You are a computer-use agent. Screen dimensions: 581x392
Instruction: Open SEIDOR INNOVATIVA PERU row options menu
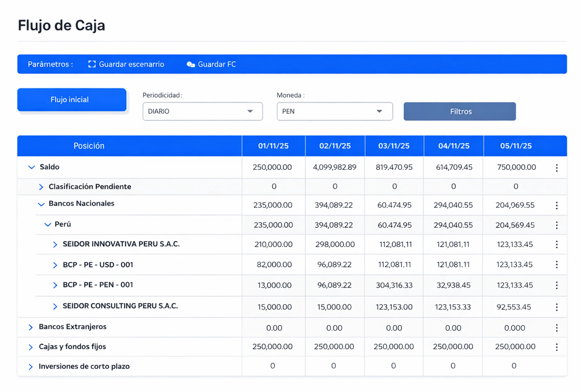coord(557,245)
